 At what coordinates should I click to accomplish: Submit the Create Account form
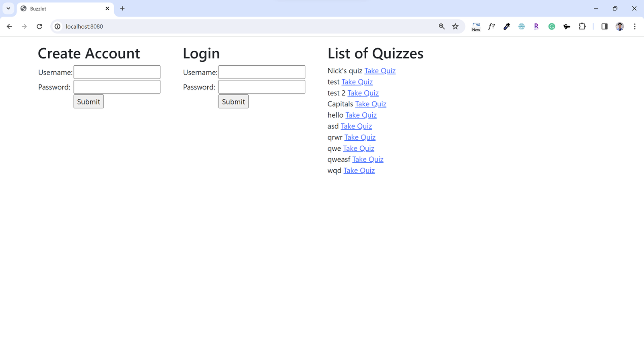[89, 102]
